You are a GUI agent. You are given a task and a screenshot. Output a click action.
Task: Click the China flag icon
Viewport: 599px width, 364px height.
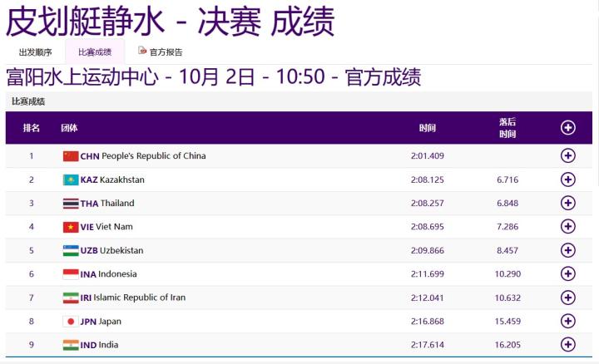pos(71,156)
